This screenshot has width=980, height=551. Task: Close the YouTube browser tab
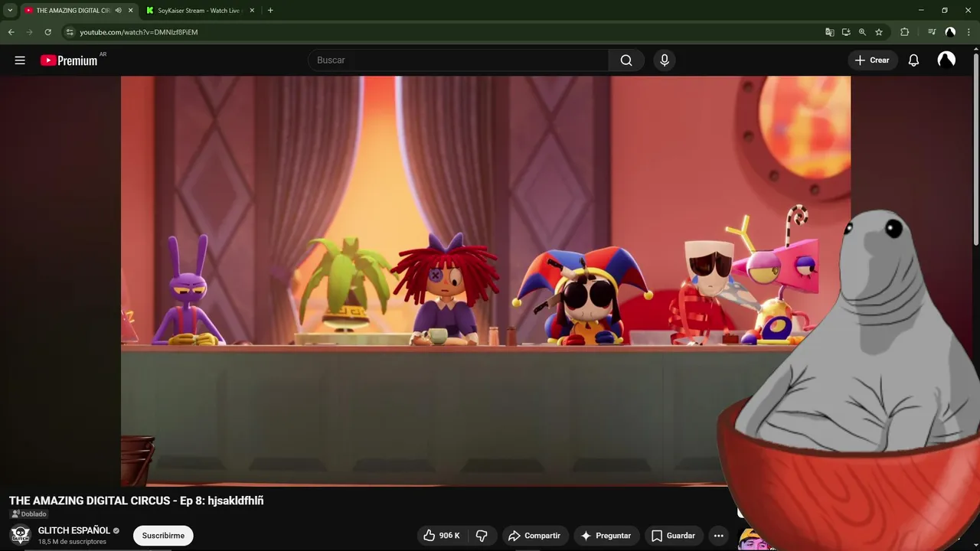[130, 11]
